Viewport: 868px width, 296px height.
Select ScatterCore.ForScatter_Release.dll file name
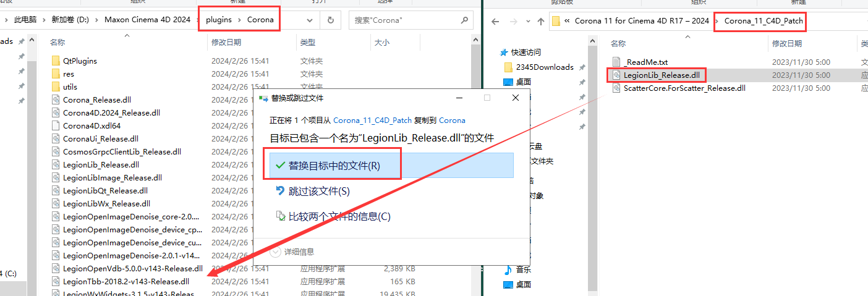pyautogui.click(x=684, y=88)
